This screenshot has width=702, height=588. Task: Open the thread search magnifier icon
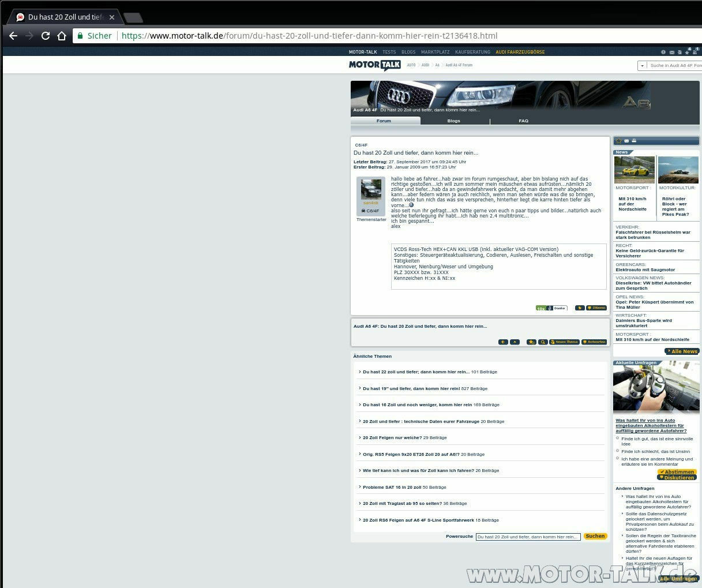(543, 342)
